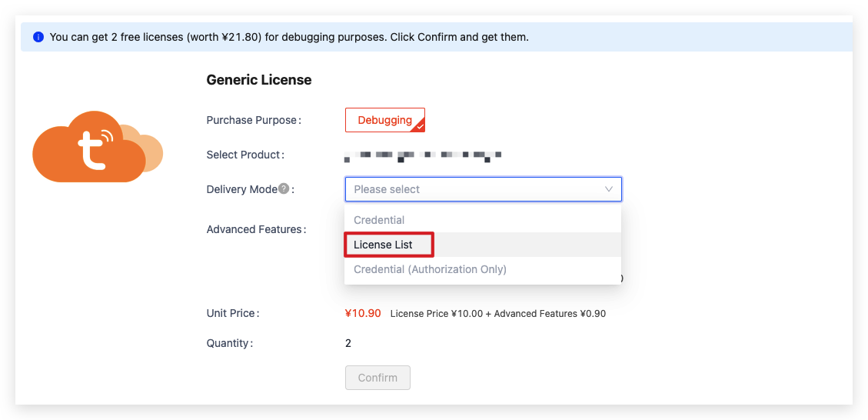Image resolution: width=868 pixels, height=420 pixels.
Task: Select the Debugging purchase purpose option
Action: click(384, 120)
